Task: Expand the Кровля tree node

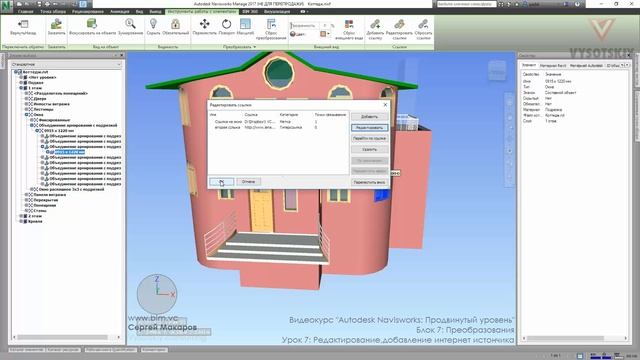Action: (21, 221)
